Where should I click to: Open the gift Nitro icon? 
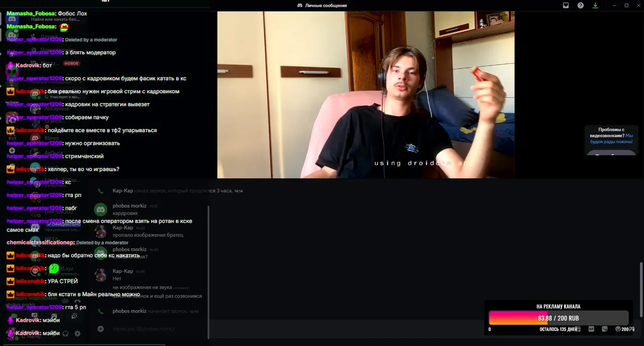578,329
